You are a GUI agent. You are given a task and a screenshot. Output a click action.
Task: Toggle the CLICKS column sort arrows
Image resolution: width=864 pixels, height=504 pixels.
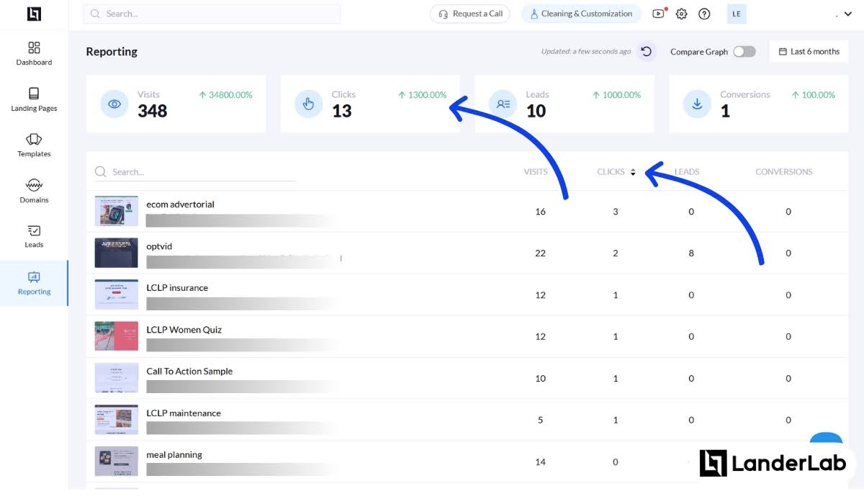click(633, 172)
